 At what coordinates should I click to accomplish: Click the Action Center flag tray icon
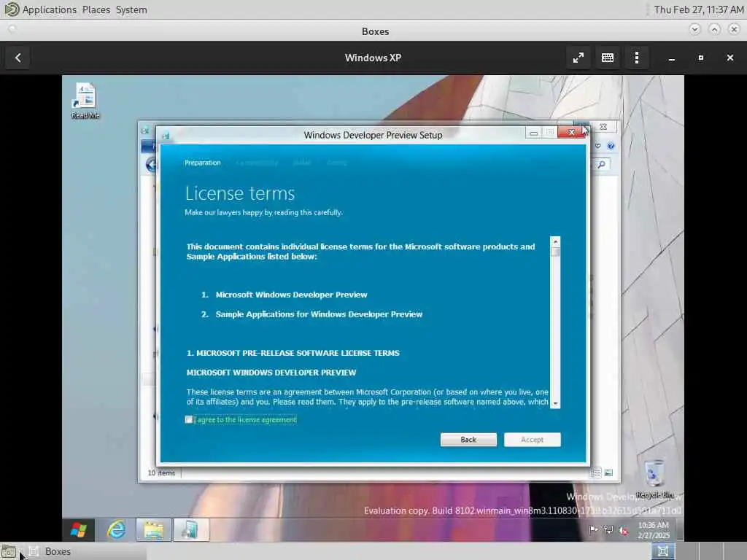(x=594, y=529)
